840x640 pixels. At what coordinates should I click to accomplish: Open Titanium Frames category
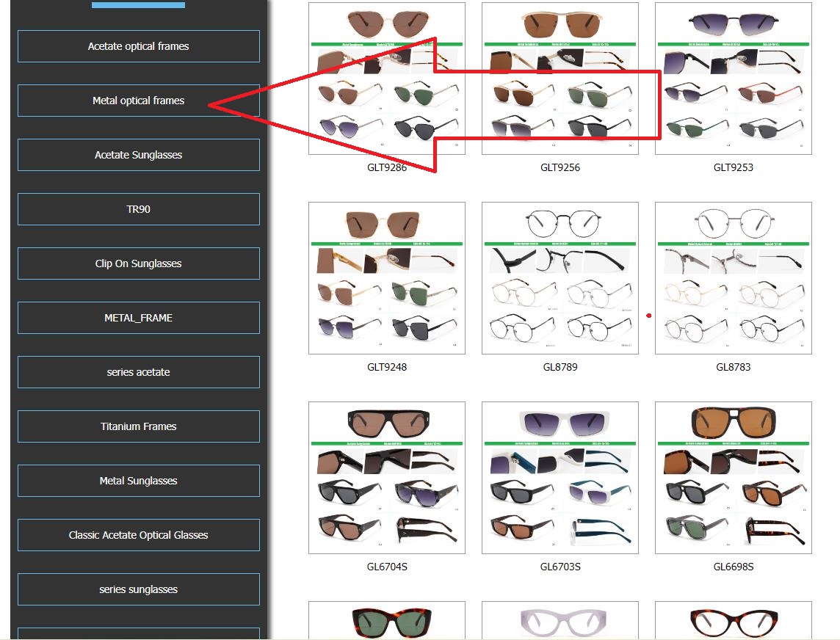tap(138, 426)
